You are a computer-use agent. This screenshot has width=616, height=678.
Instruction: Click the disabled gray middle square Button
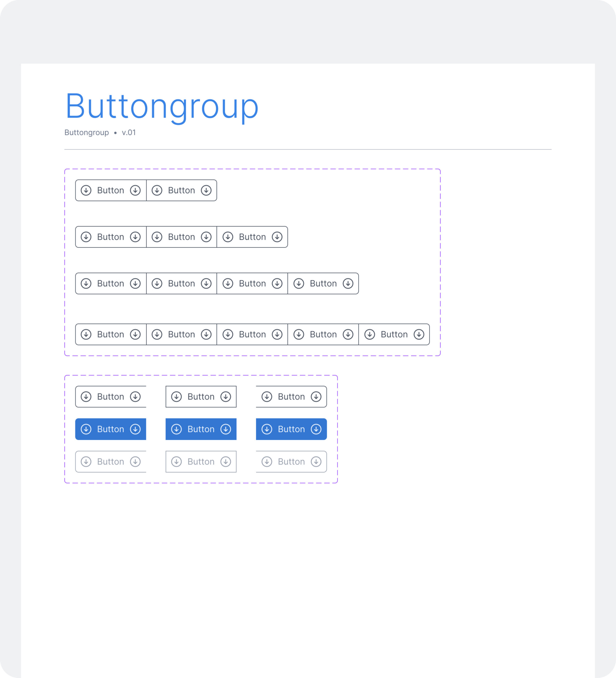tap(201, 462)
